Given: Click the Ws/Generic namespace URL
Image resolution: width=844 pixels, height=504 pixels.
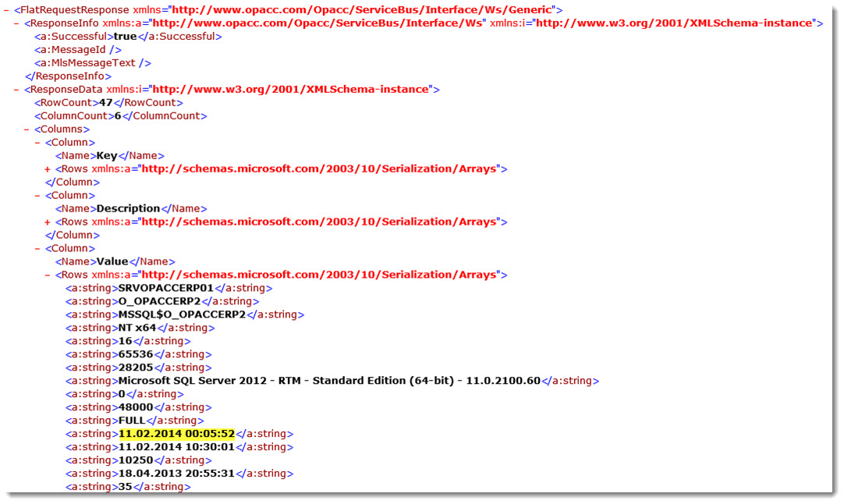Looking at the screenshot, I should click(x=362, y=9).
